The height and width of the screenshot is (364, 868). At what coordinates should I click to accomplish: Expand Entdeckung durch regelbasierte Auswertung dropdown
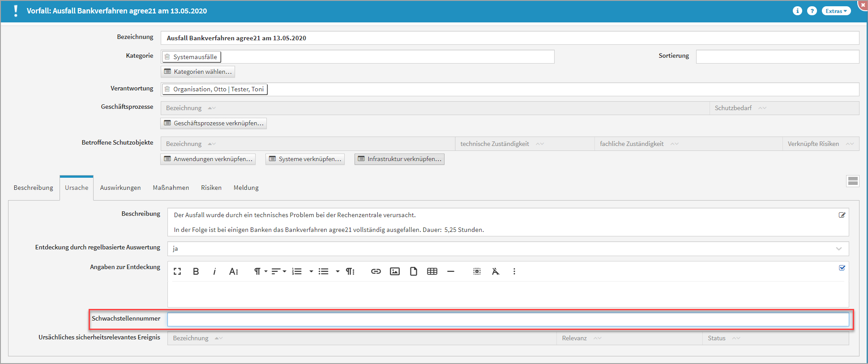coord(838,249)
